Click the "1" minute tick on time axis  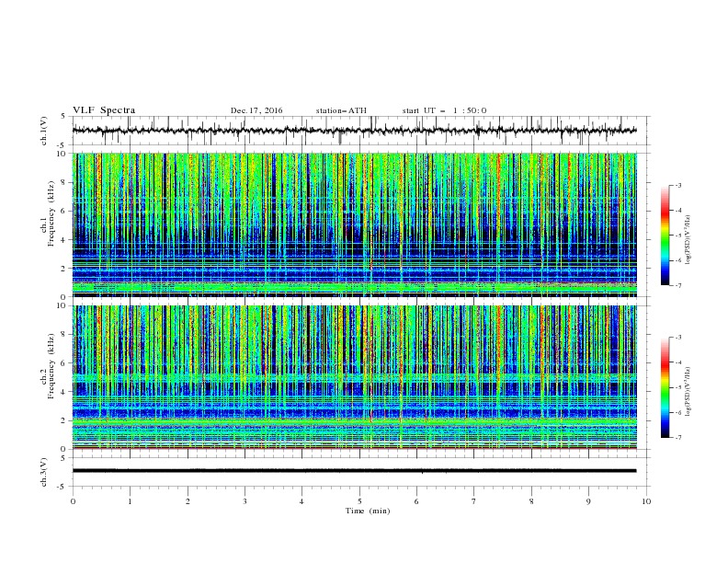[130, 501]
